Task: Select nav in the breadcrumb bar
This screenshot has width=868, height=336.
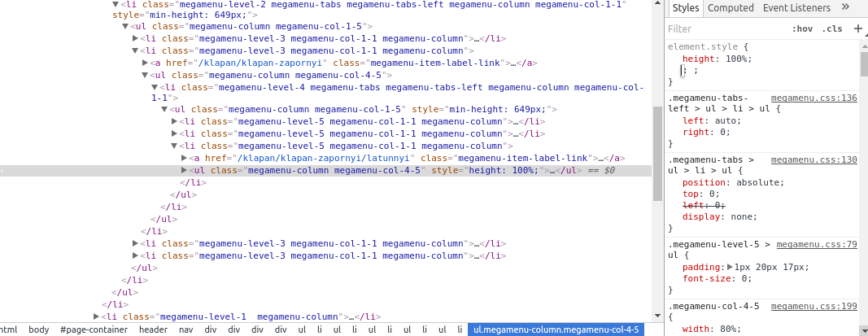Action: pyautogui.click(x=186, y=330)
